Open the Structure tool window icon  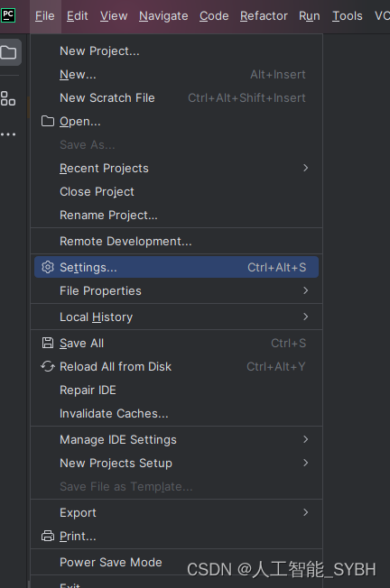click(8, 98)
